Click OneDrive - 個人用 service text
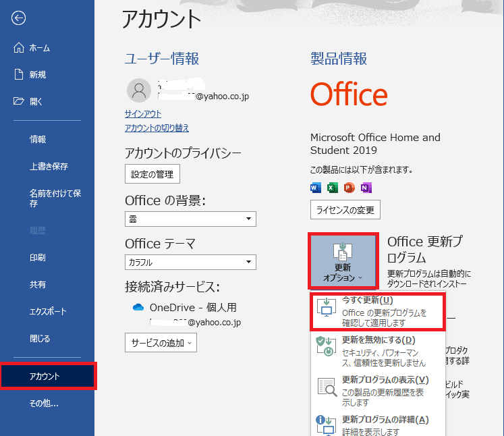The image size is (504, 436). tap(193, 307)
